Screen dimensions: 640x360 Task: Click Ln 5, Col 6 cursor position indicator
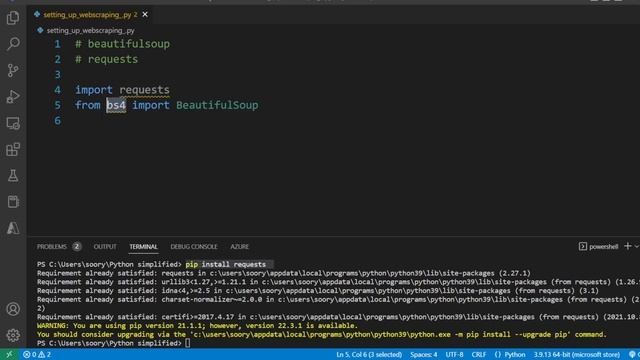[x=369, y=354]
